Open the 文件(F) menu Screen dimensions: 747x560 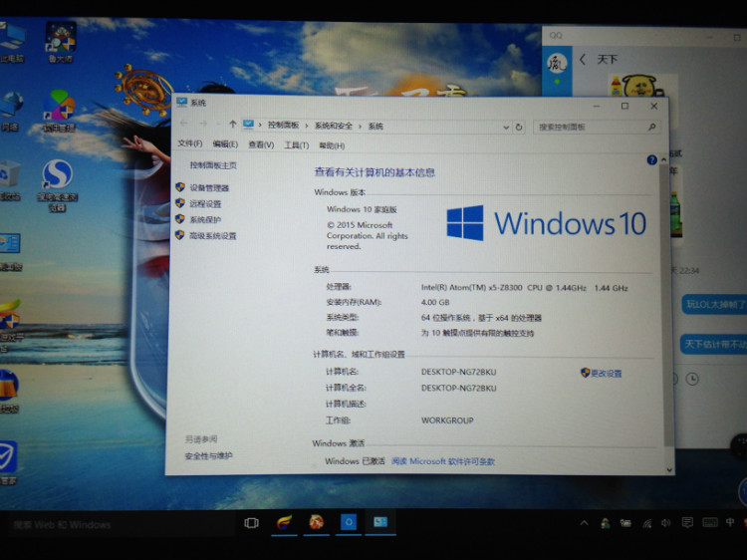point(189,143)
